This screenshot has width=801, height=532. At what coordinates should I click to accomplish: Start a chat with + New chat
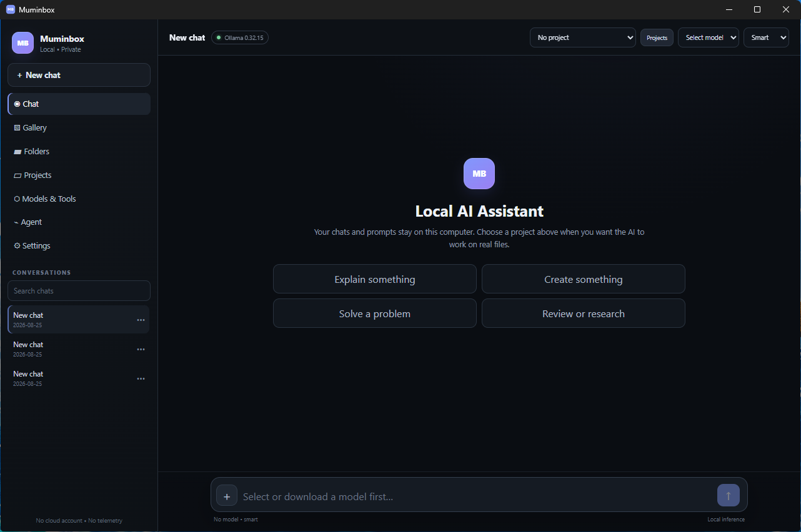click(x=79, y=75)
